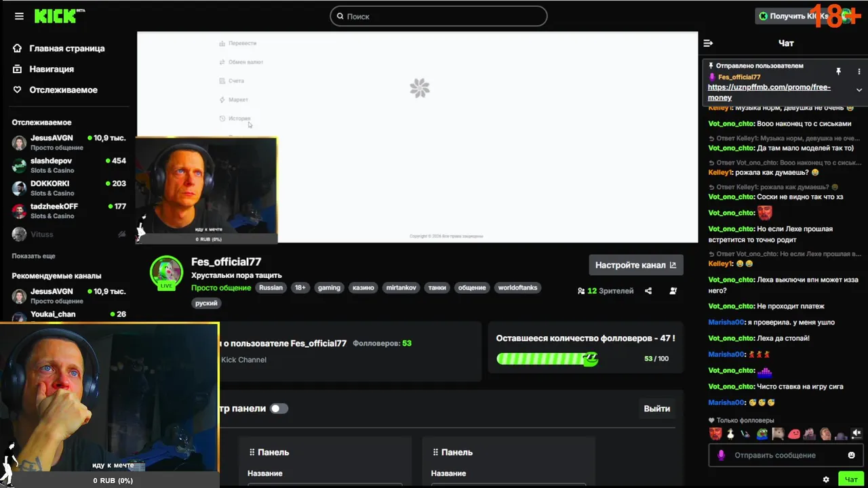The image size is (868, 488).
Task: Open the emoji picker in the chat input
Action: pyautogui.click(x=851, y=455)
